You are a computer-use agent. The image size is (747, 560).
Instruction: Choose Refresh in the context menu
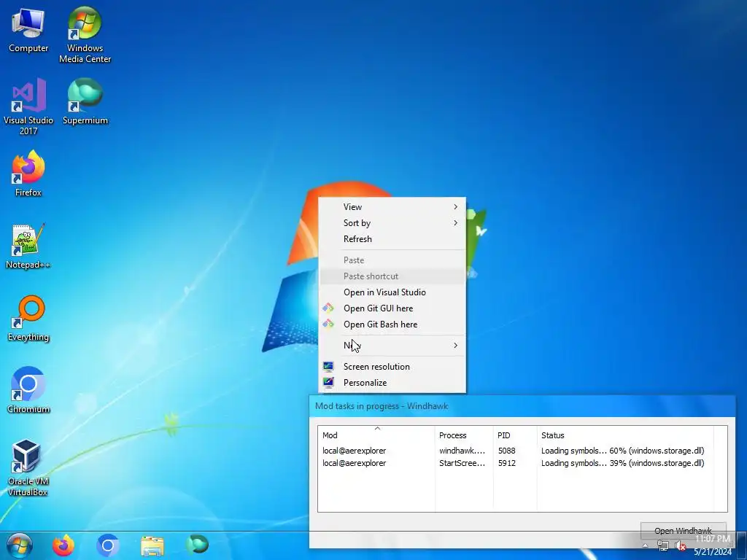[x=392, y=239]
